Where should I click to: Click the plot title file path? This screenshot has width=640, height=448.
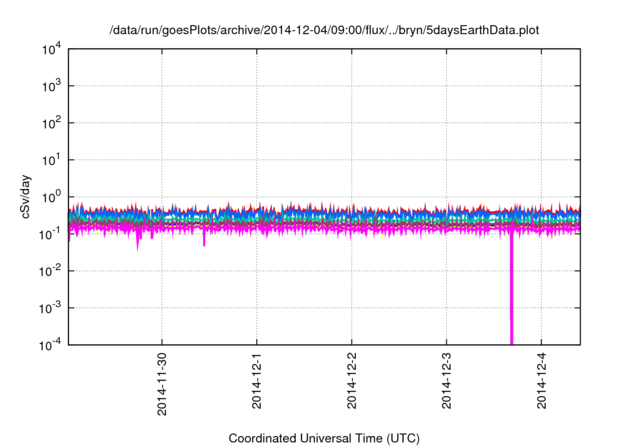[324, 30]
